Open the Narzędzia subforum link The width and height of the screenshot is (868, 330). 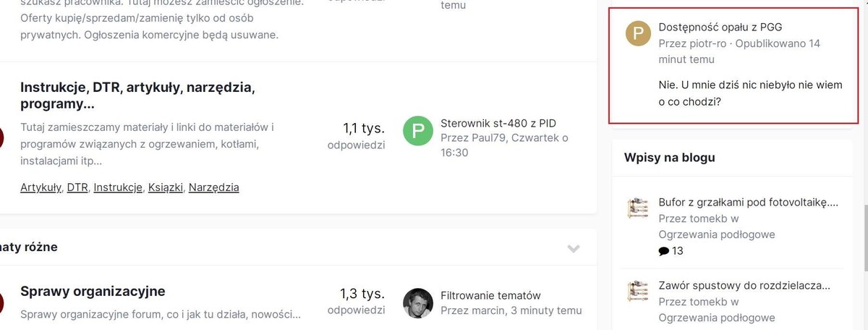click(x=213, y=187)
